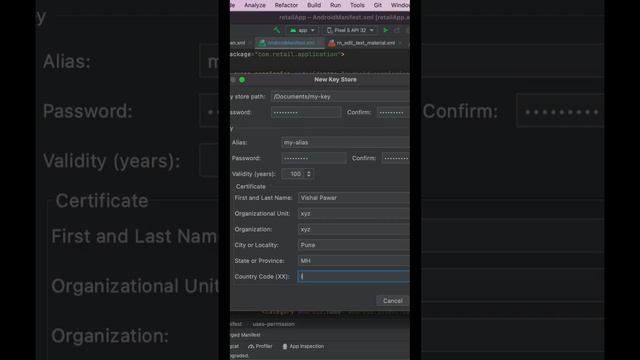
Task: Adjust the Validity years stepper arrows
Action: coord(309,174)
